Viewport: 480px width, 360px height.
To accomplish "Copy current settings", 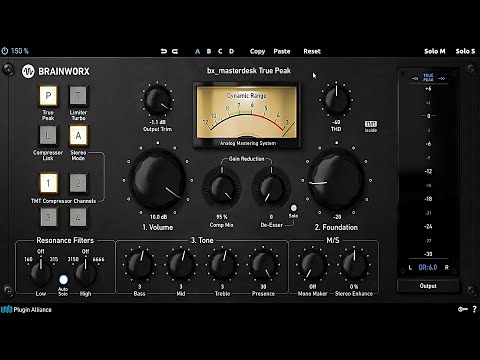I will (x=257, y=51).
